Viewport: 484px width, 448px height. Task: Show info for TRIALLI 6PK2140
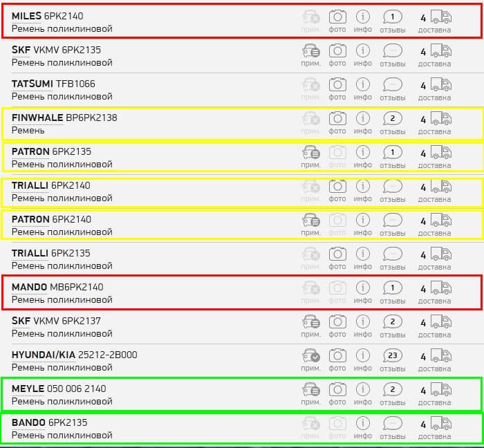tap(363, 189)
